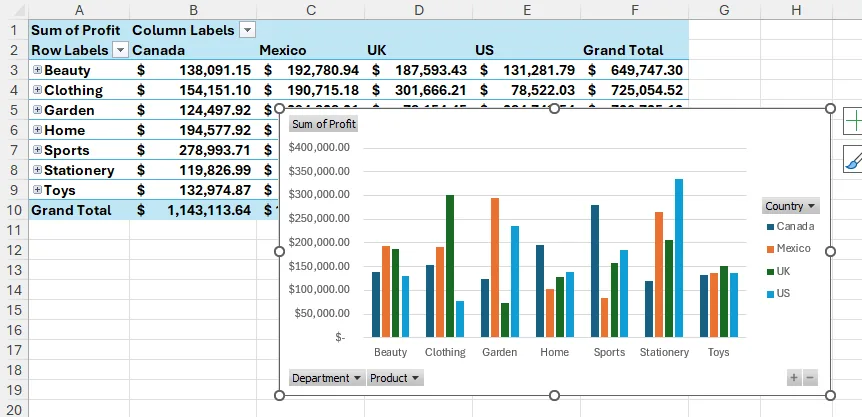The width and height of the screenshot is (862, 417).
Task: Select the Mexico legend entry
Action: [x=788, y=248]
